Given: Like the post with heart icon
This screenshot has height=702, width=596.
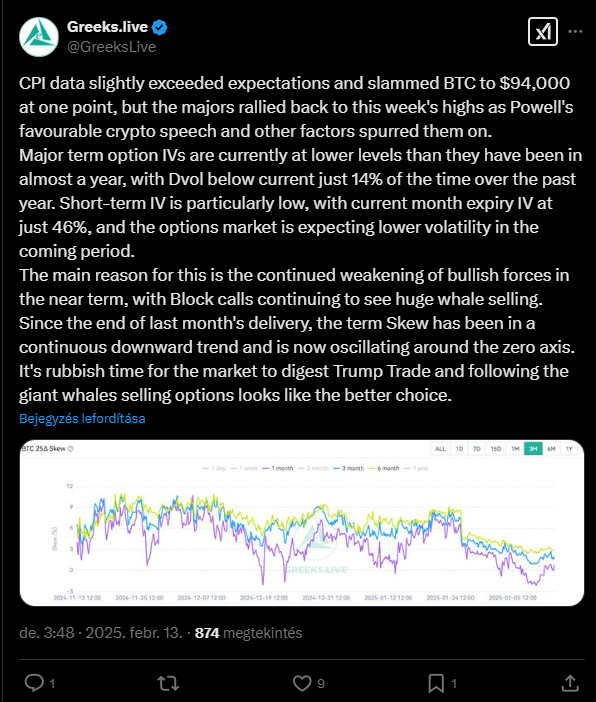Looking at the screenshot, I should coord(302,683).
